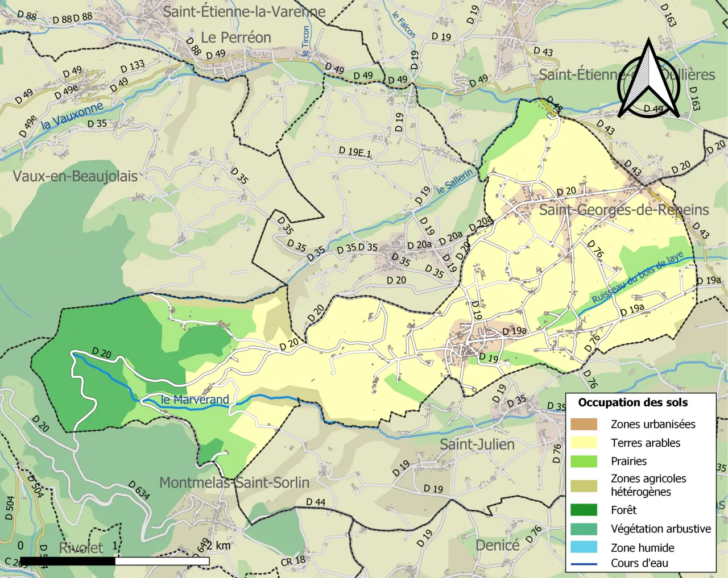Click the Prairies light green swatch

point(584,461)
